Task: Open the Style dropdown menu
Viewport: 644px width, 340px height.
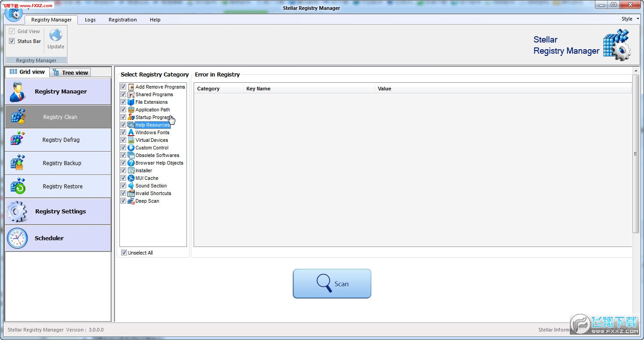Action: tap(630, 19)
